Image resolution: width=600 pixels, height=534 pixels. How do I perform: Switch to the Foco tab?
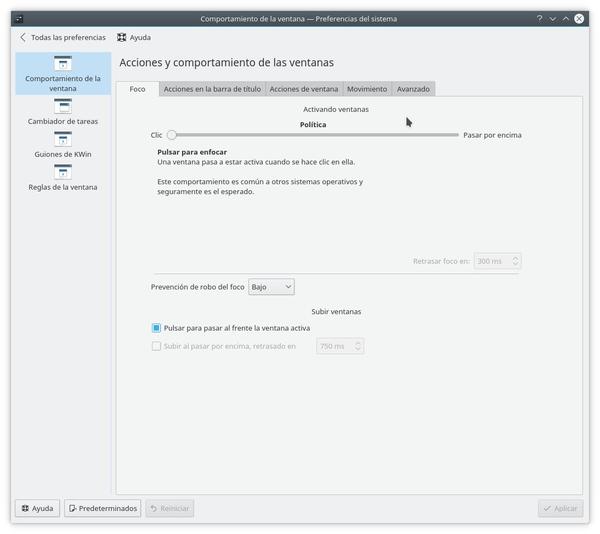(137, 89)
